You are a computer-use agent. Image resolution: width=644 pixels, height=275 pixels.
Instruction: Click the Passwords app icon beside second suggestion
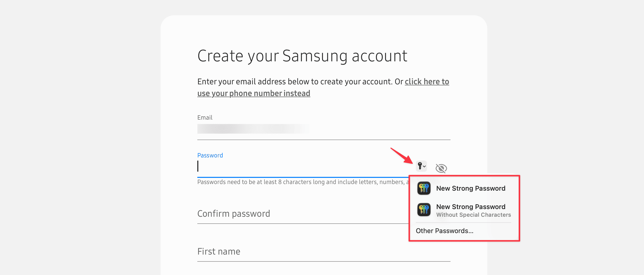[424, 210]
